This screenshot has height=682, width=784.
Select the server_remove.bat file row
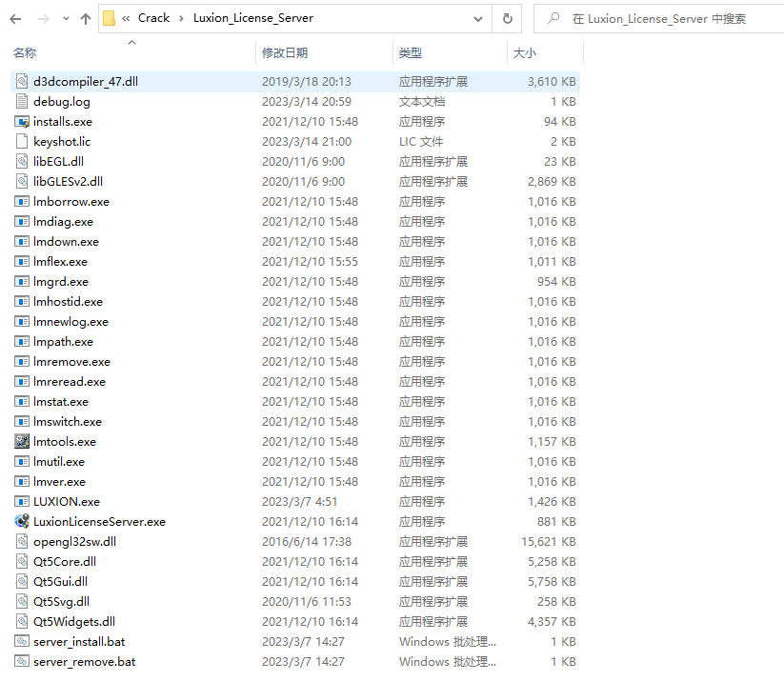coord(84,661)
